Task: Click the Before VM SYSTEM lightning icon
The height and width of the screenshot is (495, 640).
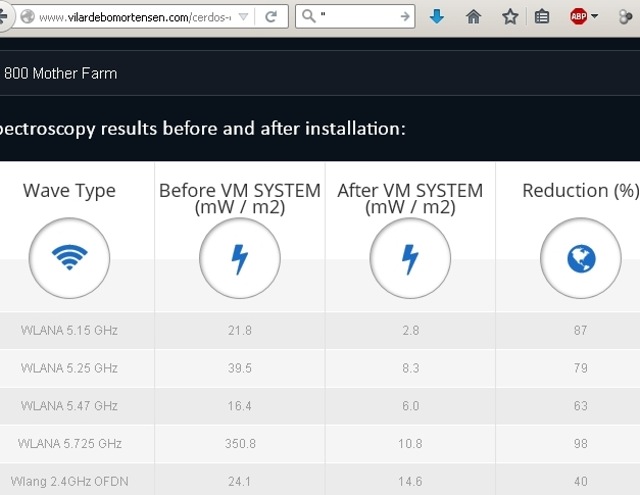Action: pos(240,258)
